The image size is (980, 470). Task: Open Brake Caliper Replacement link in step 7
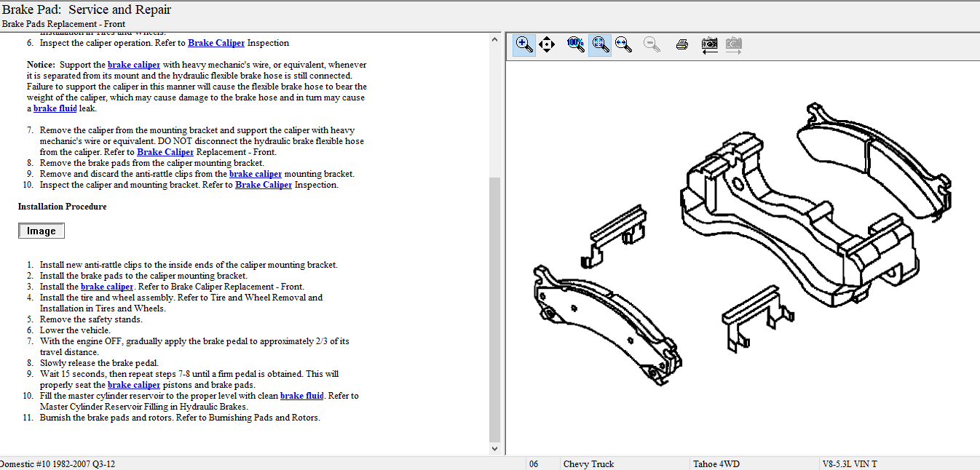point(165,152)
